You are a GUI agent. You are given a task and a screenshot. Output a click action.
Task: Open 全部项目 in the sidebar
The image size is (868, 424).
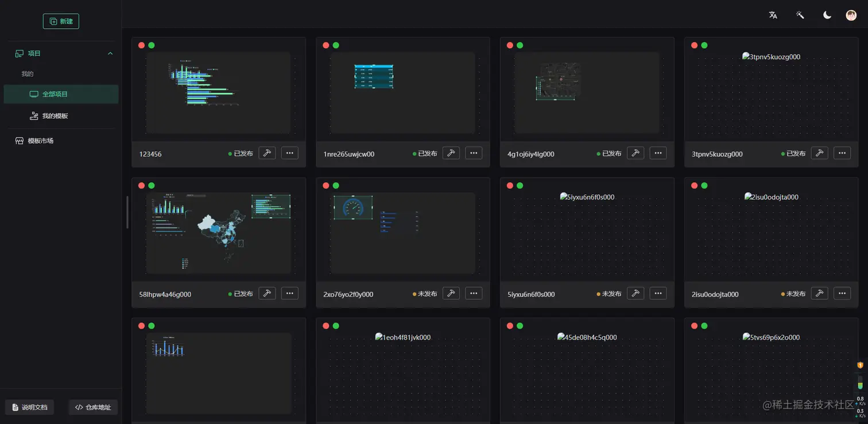[x=61, y=94]
